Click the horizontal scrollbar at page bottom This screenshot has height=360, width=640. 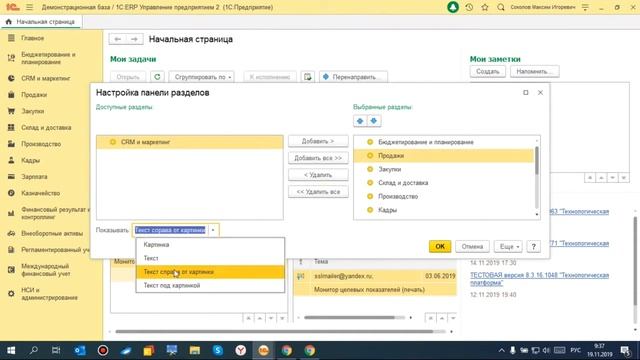point(274,331)
